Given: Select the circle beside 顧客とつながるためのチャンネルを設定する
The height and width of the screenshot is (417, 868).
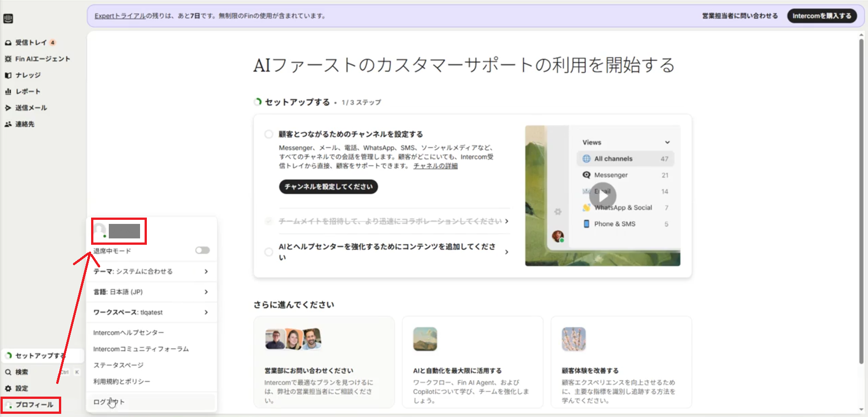Looking at the screenshot, I should tap(269, 134).
